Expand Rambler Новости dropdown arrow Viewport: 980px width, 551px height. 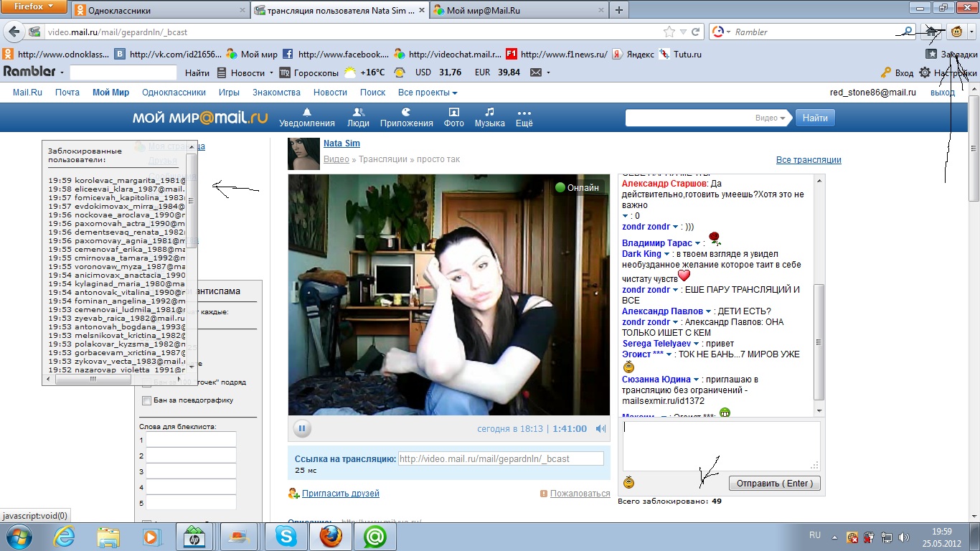click(x=271, y=72)
